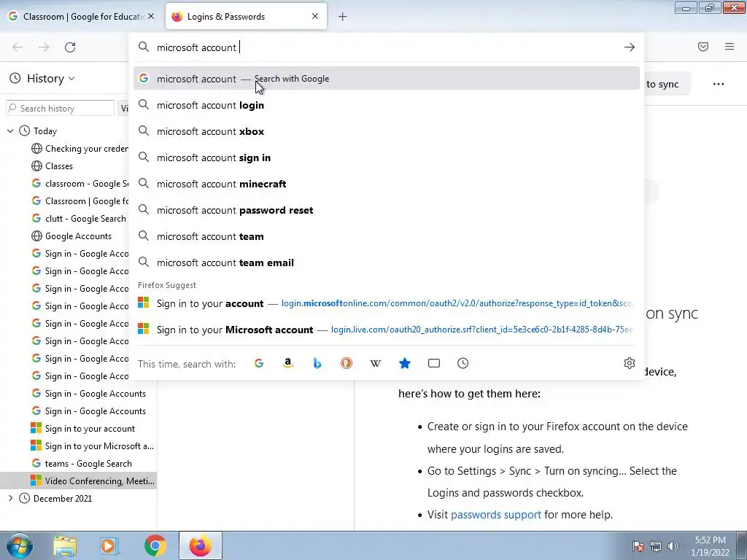Launch Windows Media Player from taskbar
Screen dimensions: 747x560
[109, 545]
